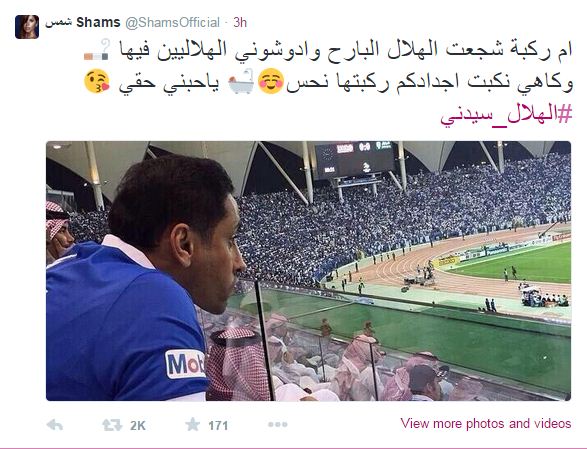Image resolution: width=587 pixels, height=449 pixels.
Task: Click the 3h timestamp link
Action: pyautogui.click(x=240, y=22)
